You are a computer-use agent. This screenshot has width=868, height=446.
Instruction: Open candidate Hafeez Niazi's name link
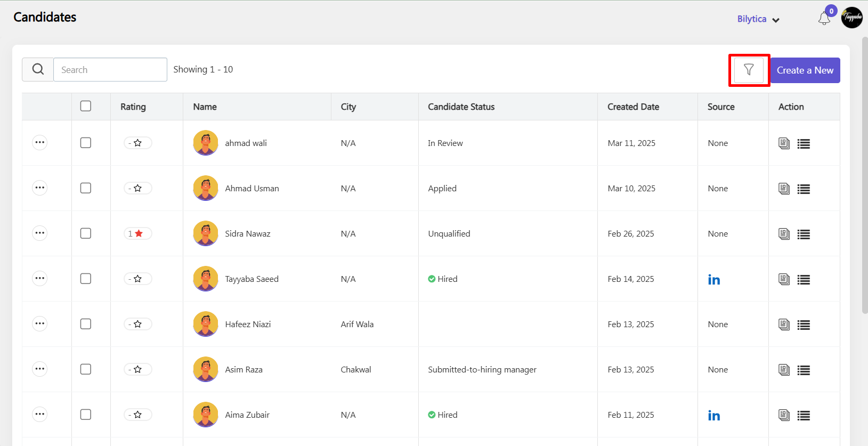pyautogui.click(x=248, y=324)
